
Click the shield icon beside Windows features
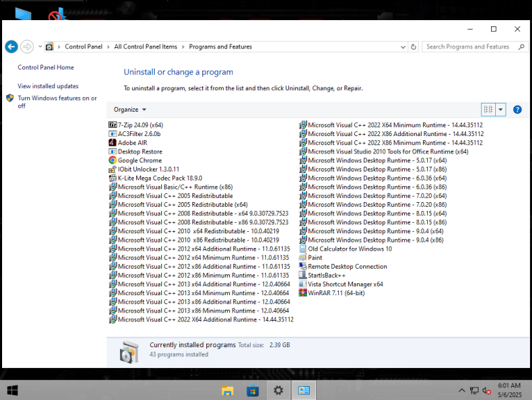[x=10, y=98]
